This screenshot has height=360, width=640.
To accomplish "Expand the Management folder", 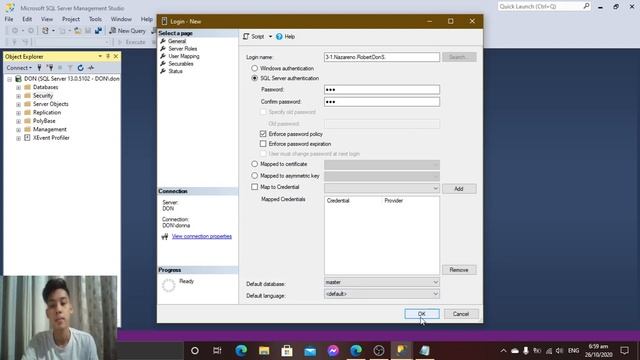I will tap(18, 130).
